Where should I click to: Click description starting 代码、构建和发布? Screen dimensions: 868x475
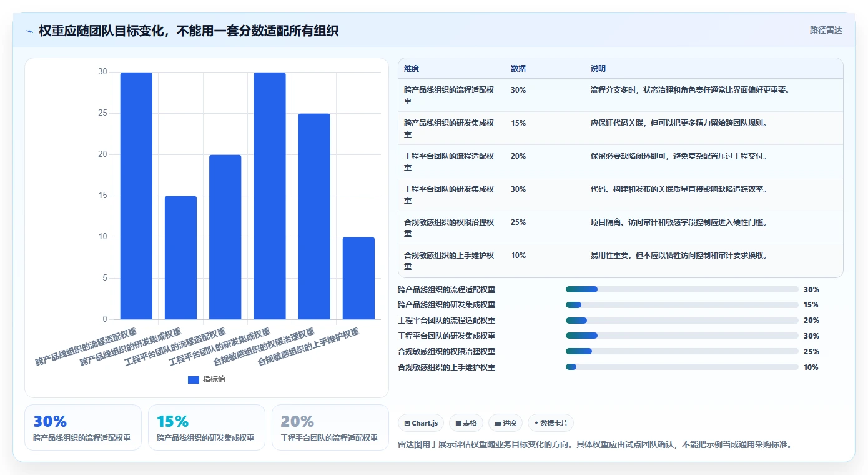679,189
